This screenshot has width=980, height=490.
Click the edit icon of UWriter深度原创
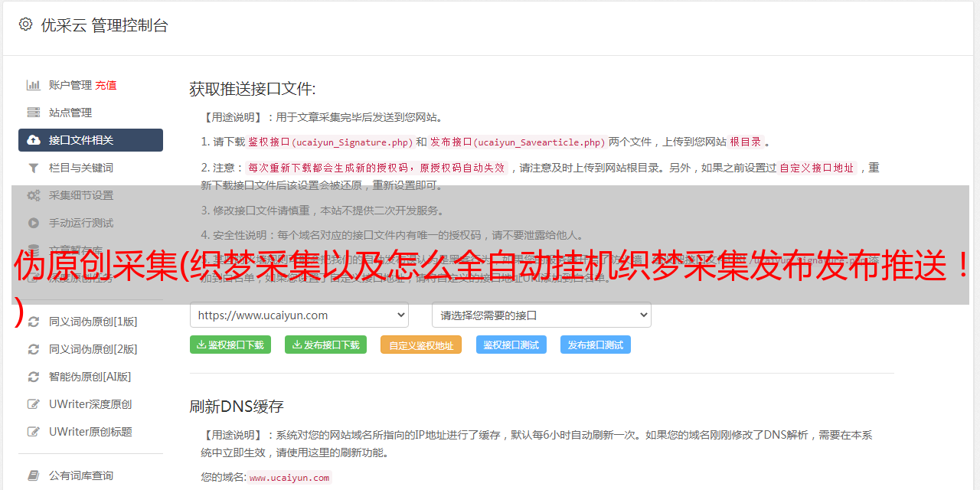[x=34, y=404]
